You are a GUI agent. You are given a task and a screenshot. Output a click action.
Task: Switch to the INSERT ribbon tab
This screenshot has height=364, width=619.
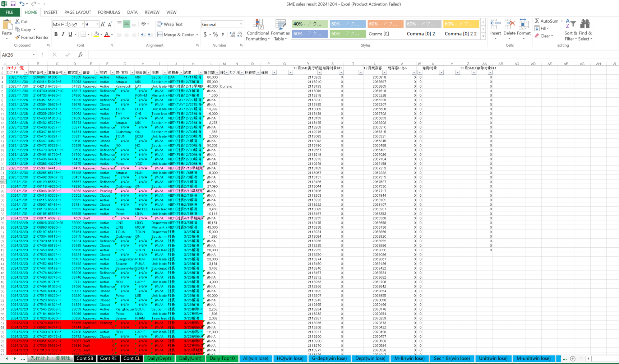tap(51, 12)
